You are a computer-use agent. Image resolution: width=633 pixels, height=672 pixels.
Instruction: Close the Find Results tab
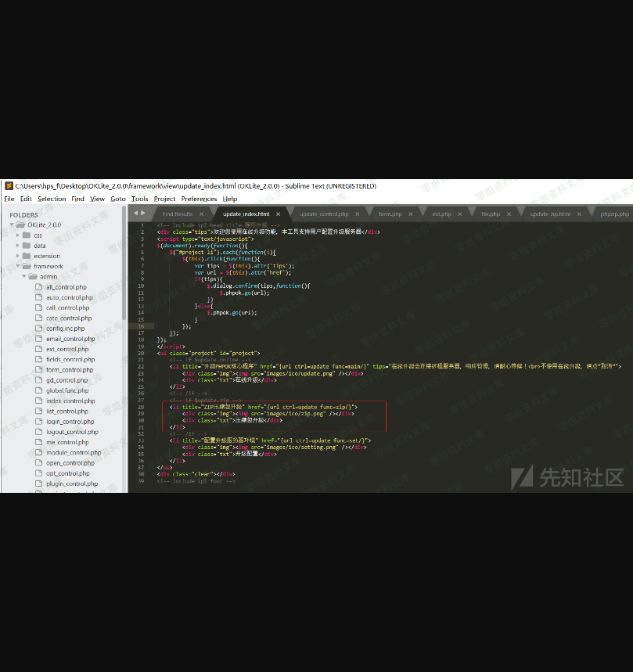(x=201, y=214)
